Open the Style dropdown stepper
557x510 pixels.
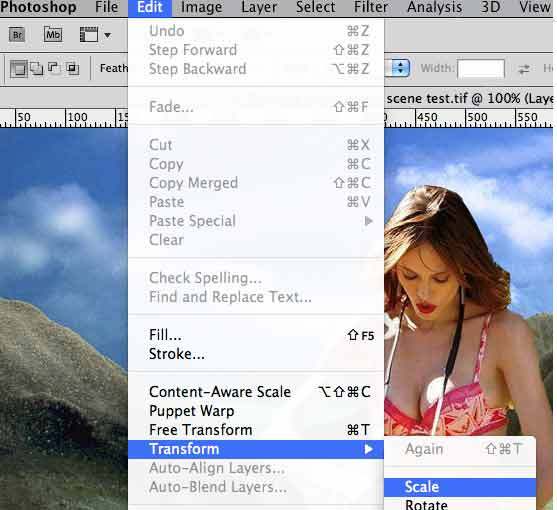click(400, 68)
